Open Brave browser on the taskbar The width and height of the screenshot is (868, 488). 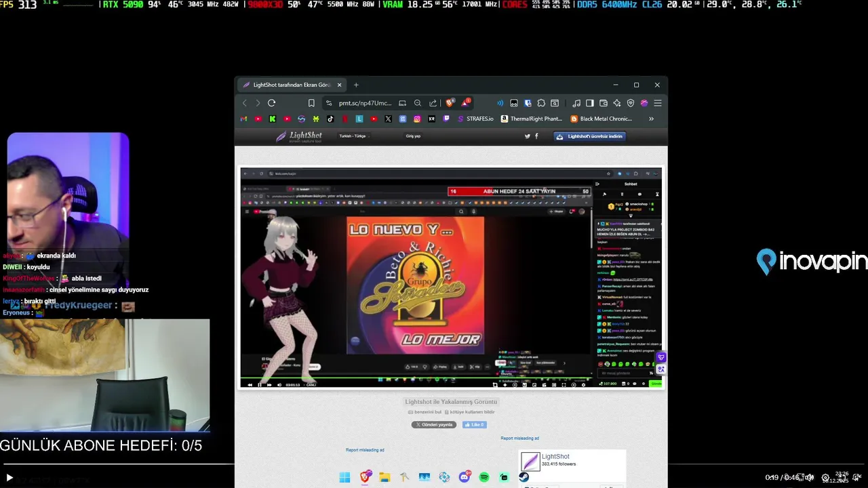coord(366,477)
